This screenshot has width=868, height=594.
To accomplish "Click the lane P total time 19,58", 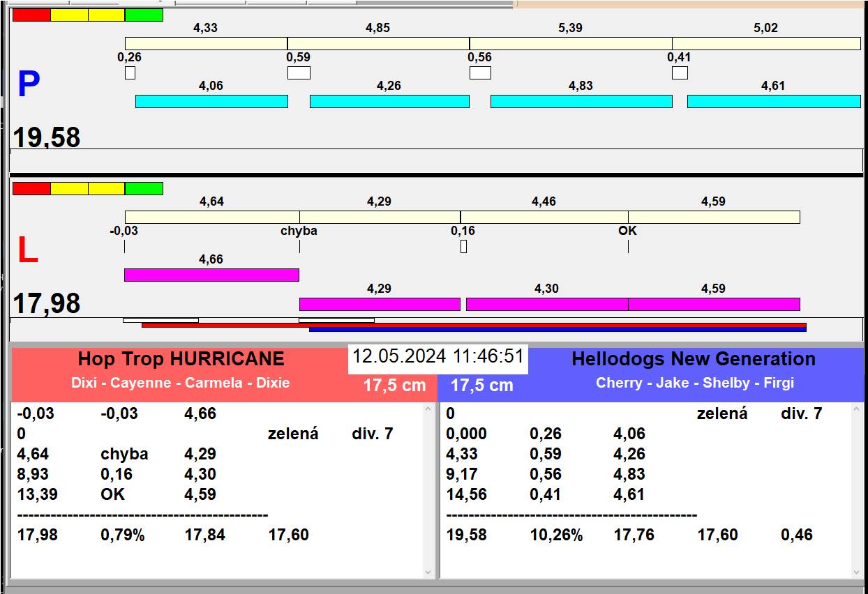I will [x=47, y=137].
